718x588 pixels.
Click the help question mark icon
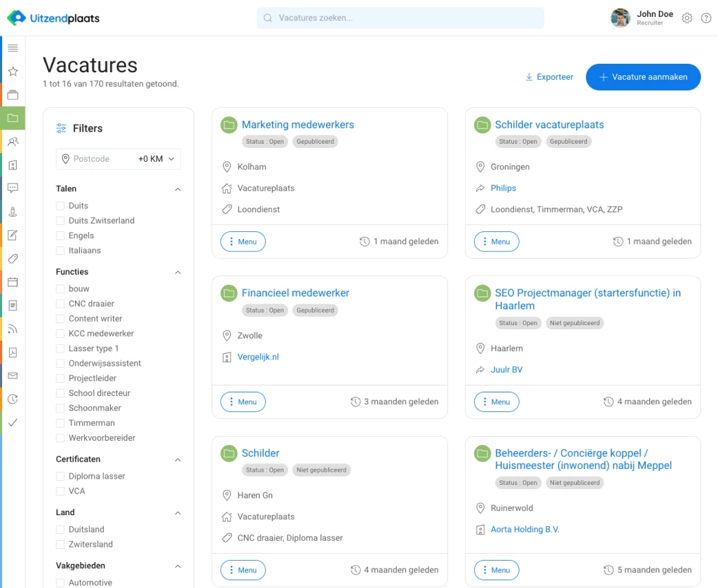click(706, 18)
